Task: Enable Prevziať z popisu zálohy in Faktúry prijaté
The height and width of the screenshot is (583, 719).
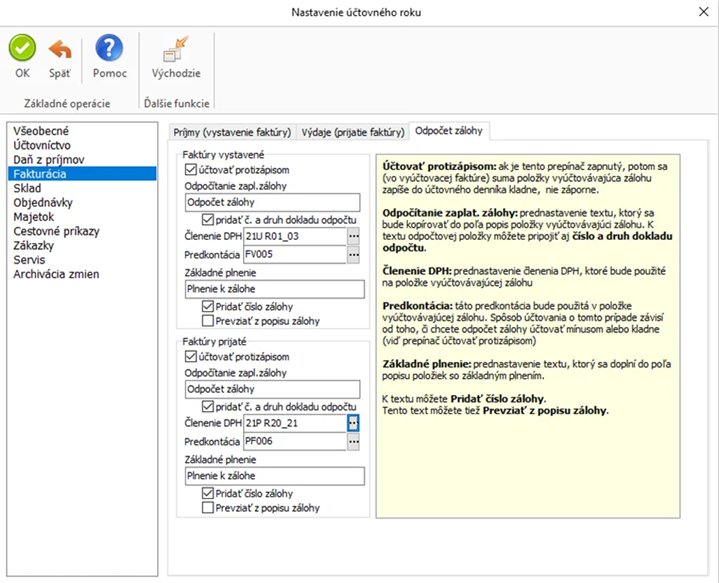Action: pos(208,507)
